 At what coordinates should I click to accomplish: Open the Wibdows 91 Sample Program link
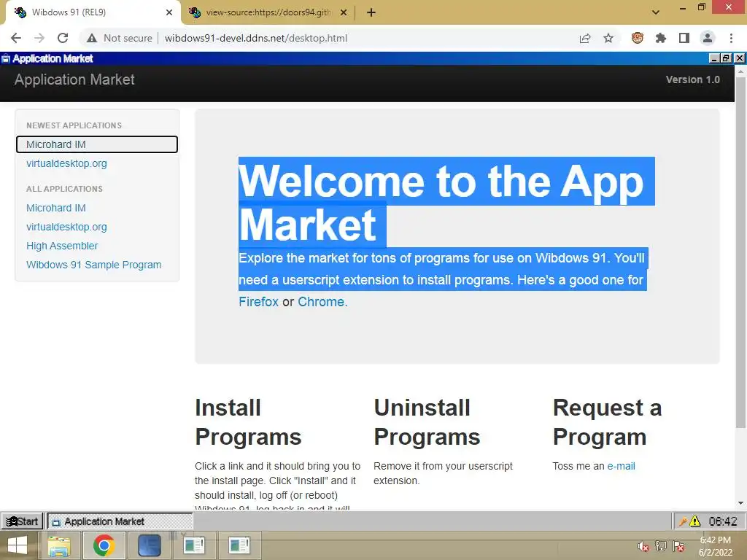click(x=94, y=265)
